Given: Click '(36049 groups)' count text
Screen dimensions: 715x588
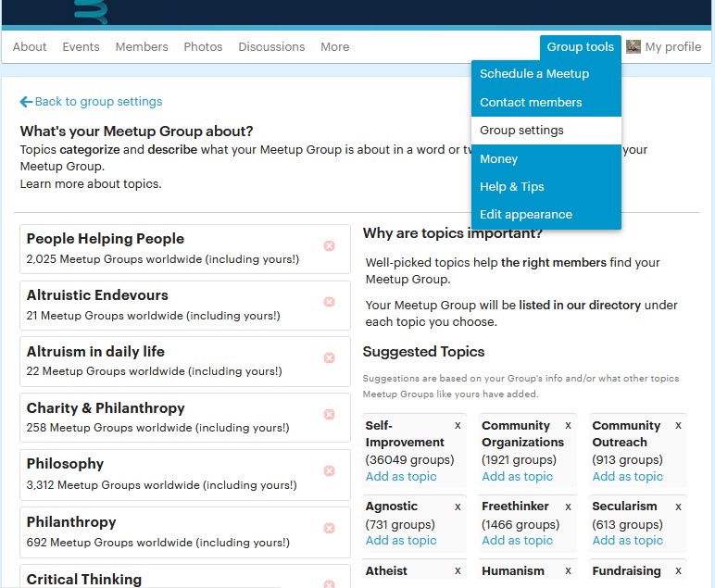Looking at the screenshot, I should (409, 460).
